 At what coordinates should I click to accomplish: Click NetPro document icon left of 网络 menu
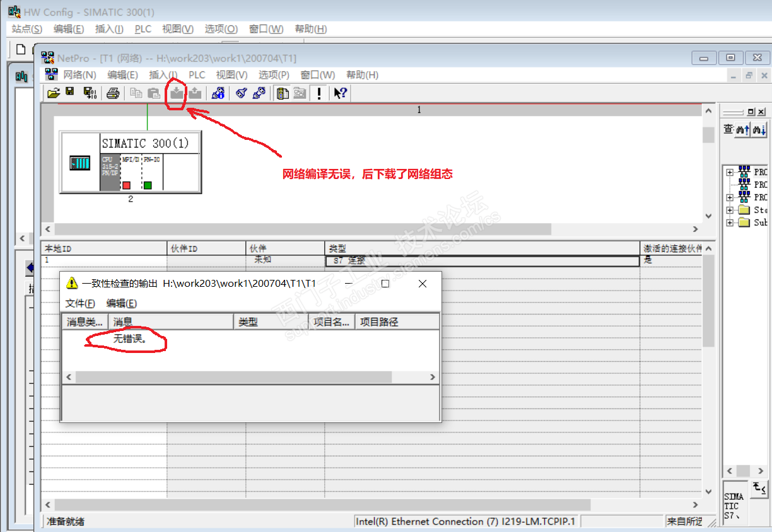point(51,75)
